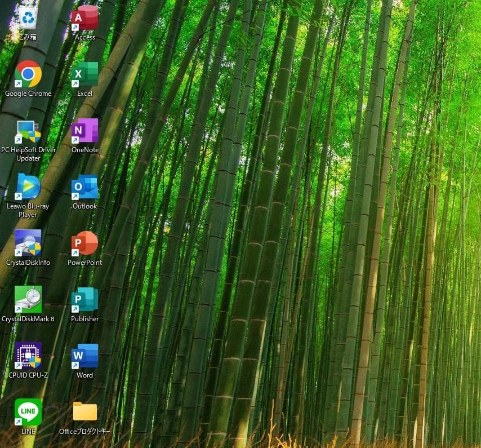Image resolution: width=481 pixels, height=448 pixels.
Task: Click the 'PC HelpSoft Driver Updater' caption text
Action: (28, 154)
